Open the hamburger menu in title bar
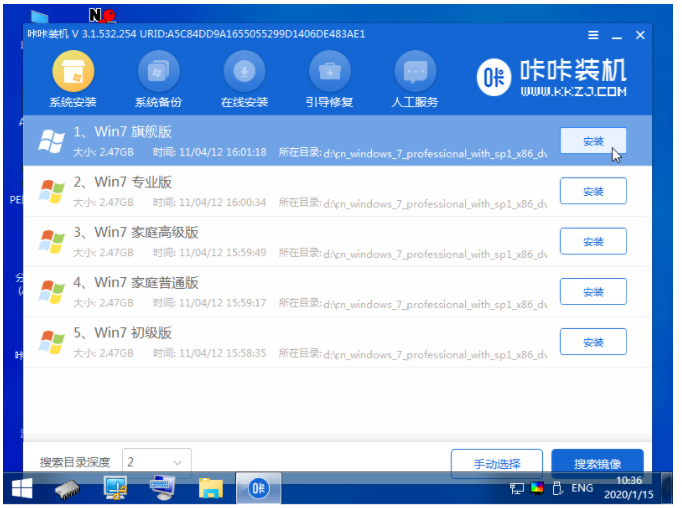The width and height of the screenshot is (682, 508). (593, 34)
